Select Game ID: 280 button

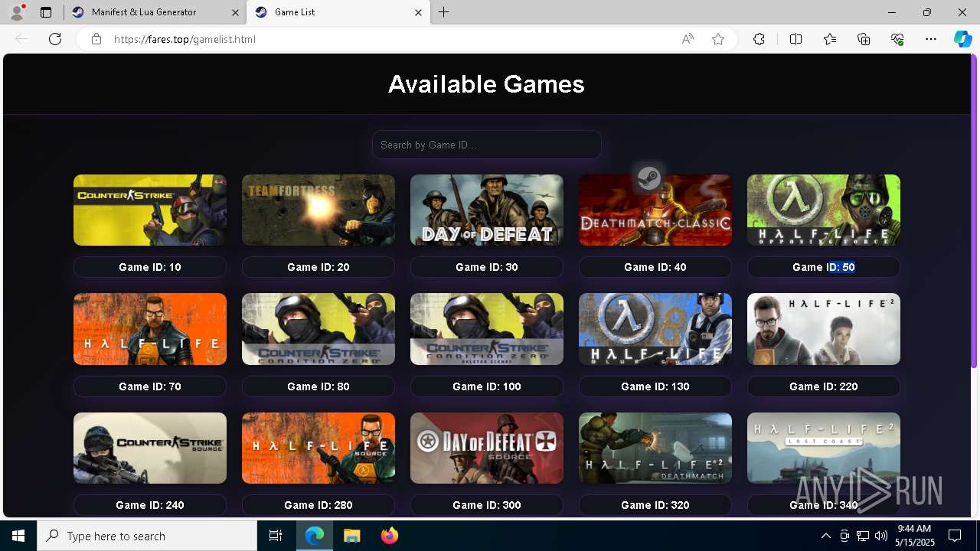318,505
